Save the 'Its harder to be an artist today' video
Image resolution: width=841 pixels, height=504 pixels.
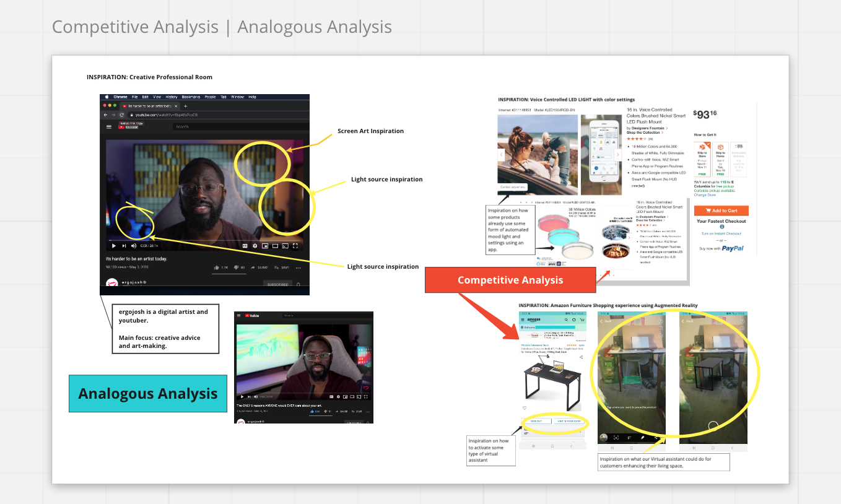pyautogui.click(x=282, y=267)
